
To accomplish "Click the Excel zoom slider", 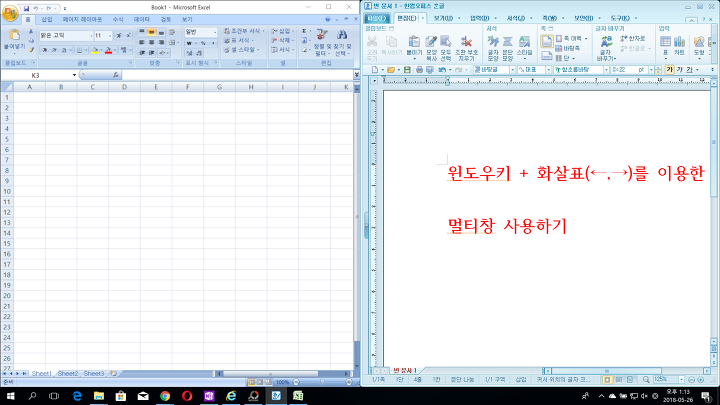I will [x=322, y=382].
